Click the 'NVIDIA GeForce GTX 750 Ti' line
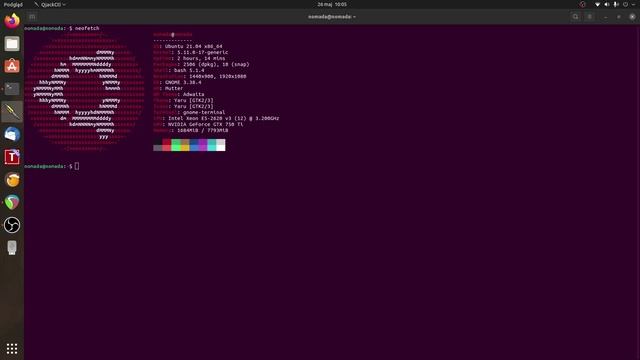The width and height of the screenshot is (640, 360). [205, 124]
